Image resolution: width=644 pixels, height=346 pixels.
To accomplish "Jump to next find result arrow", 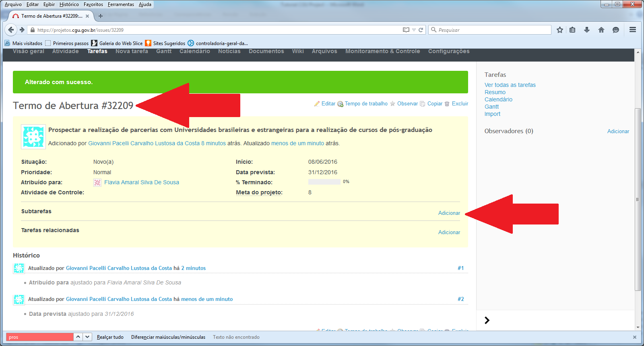I will pos(87,337).
